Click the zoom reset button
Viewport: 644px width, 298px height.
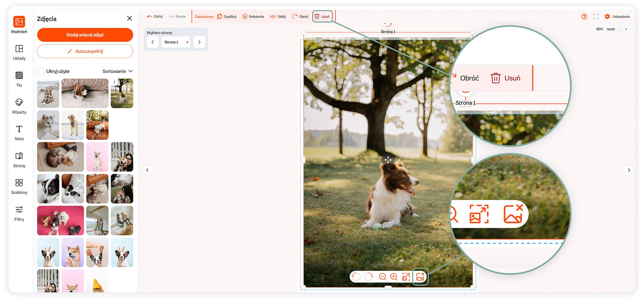tap(610, 29)
